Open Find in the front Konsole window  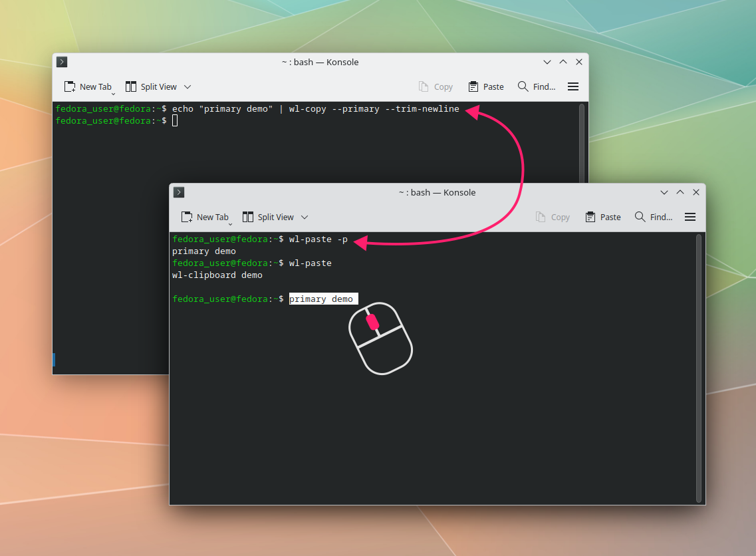point(654,217)
